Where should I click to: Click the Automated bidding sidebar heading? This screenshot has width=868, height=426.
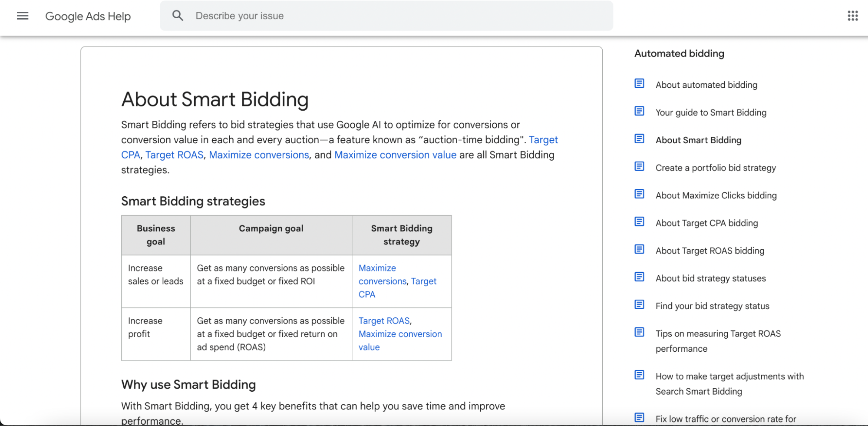coord(679,53)
